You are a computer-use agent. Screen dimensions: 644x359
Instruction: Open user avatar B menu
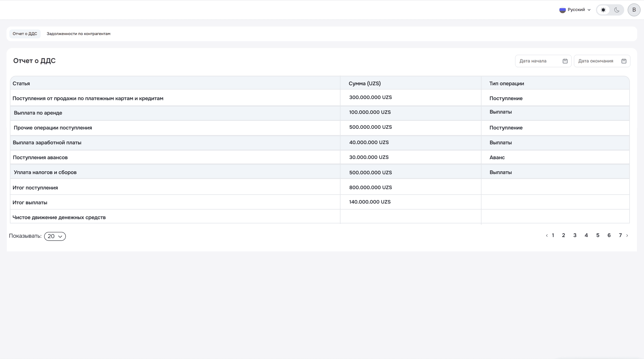(634, 10)
